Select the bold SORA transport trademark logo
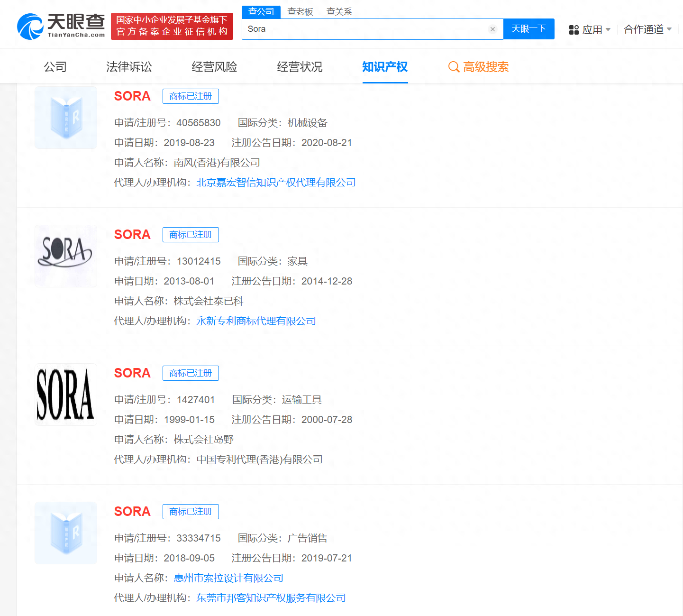 coord(65,394)
